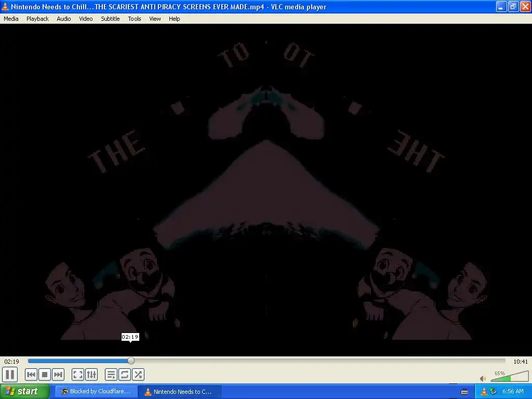The image size is (532, 399).
Task: Click the video display area
Action: tap(266, 190)
